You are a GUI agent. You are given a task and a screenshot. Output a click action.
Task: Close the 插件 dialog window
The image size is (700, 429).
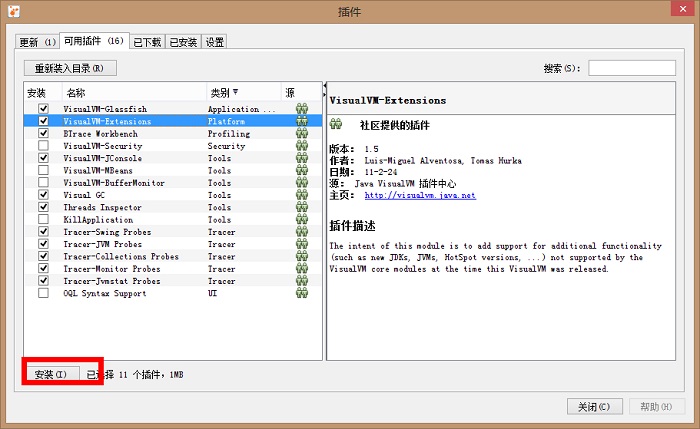tap(683, 8)
